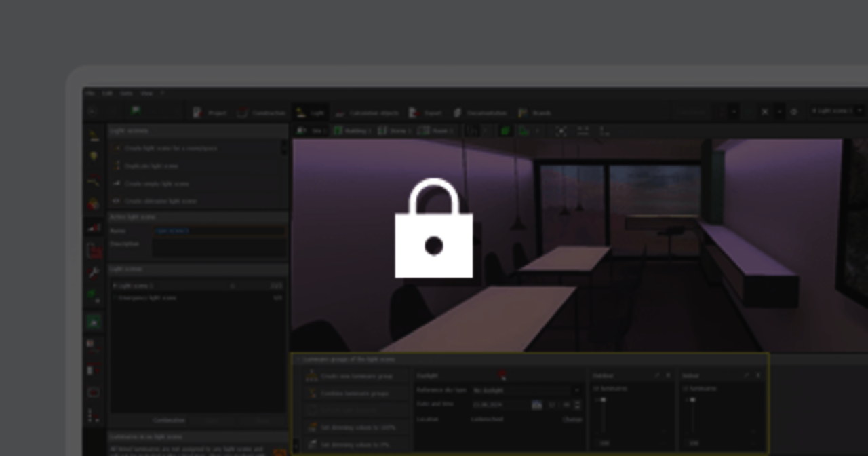Click the Change location link
Screen dimensions: 868x456
572,419
